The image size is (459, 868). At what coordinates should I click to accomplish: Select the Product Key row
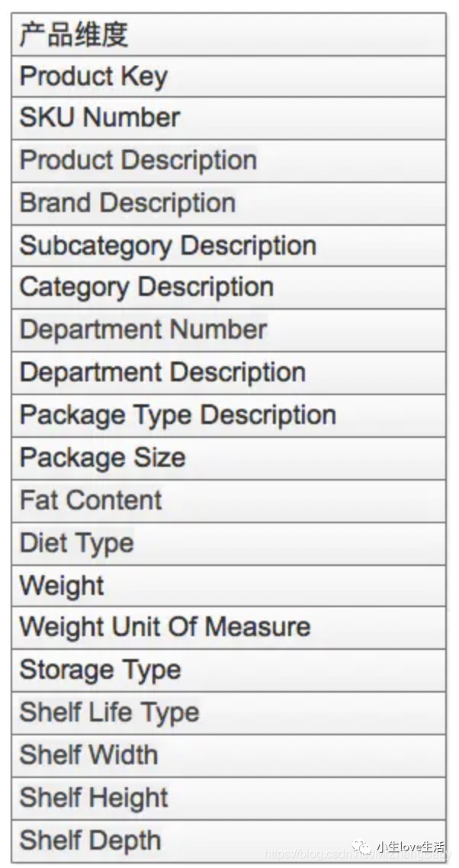pyautogui.click(x=229, y=76)
